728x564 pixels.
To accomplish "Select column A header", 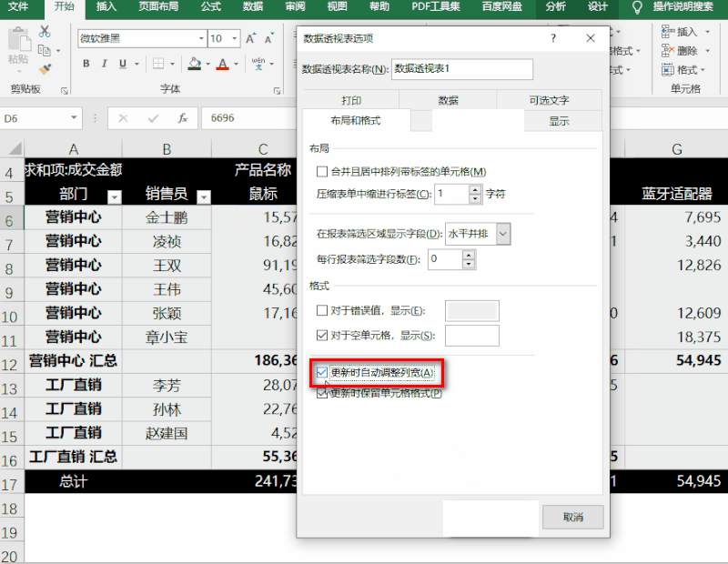I will pyautogui.click(x=74, y=149).
